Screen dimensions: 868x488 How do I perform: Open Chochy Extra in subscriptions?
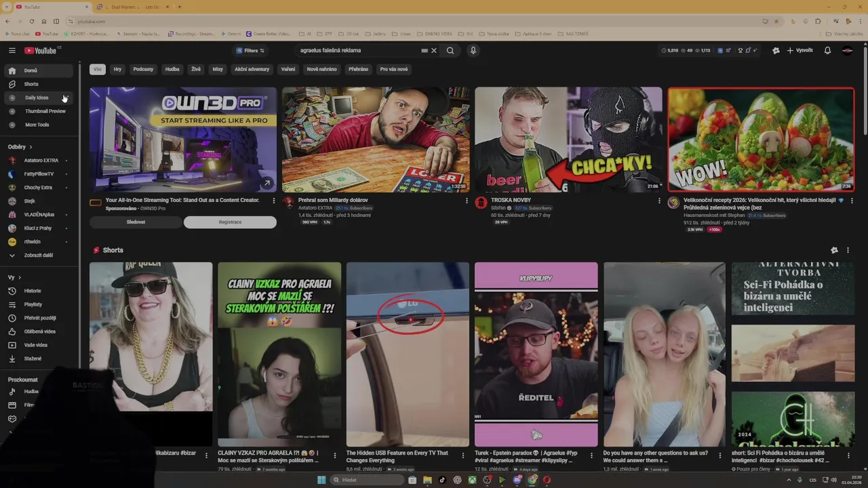point(39,188)
